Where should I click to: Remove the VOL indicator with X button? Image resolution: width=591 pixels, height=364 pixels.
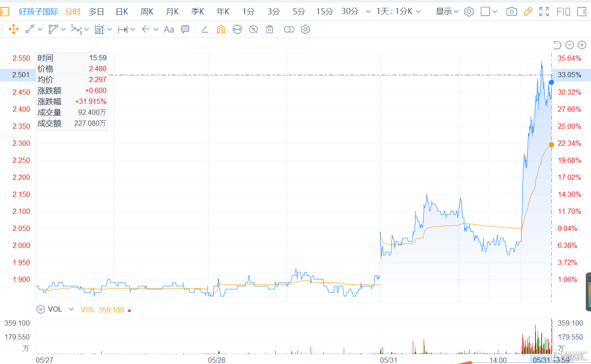(x=41, y=309)
